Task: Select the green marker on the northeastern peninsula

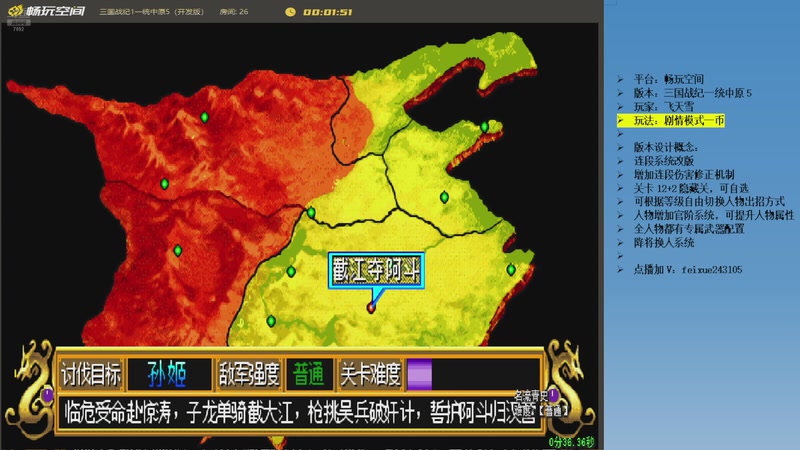Action: coord(484,127)
